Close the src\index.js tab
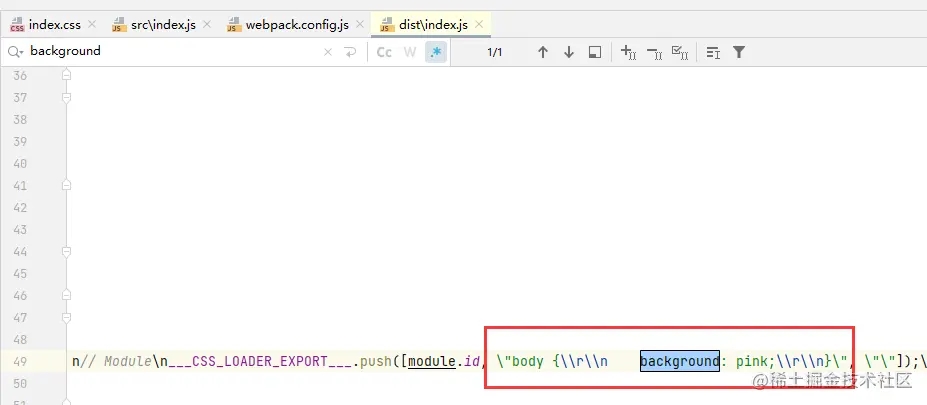The height and width of the screenshot is (405, 927). click(x=206, y=24)
